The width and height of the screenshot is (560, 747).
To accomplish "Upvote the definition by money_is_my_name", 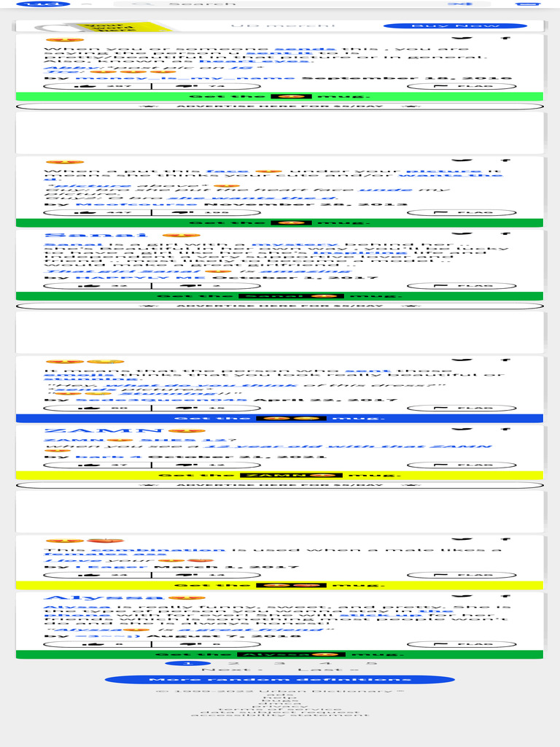I will tap(97, 86).
